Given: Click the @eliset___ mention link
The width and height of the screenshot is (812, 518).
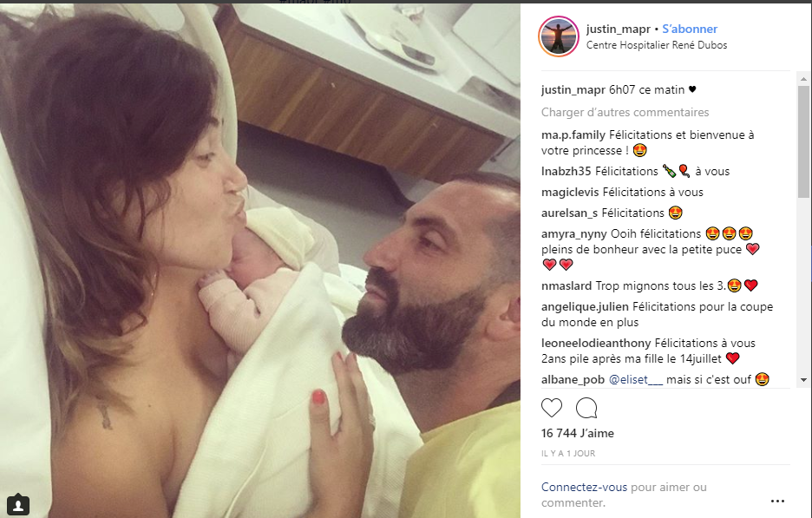Looking at the screenshot, I should pyautogui.click(x=635, y=380).
